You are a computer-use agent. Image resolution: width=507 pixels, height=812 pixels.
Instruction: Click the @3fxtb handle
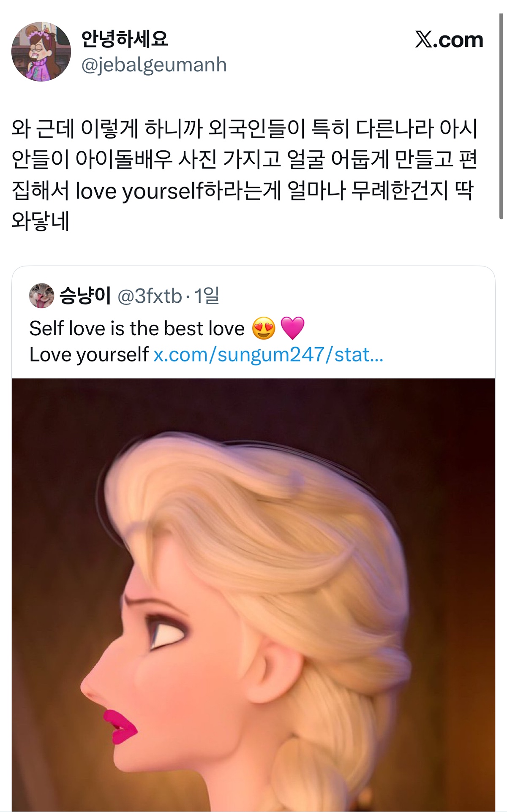point(150,296)
